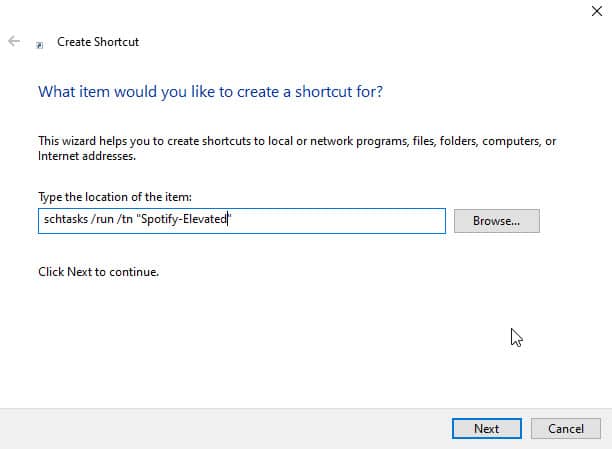Click the 'Internet addresses.' text line

(x=87, y=156)
